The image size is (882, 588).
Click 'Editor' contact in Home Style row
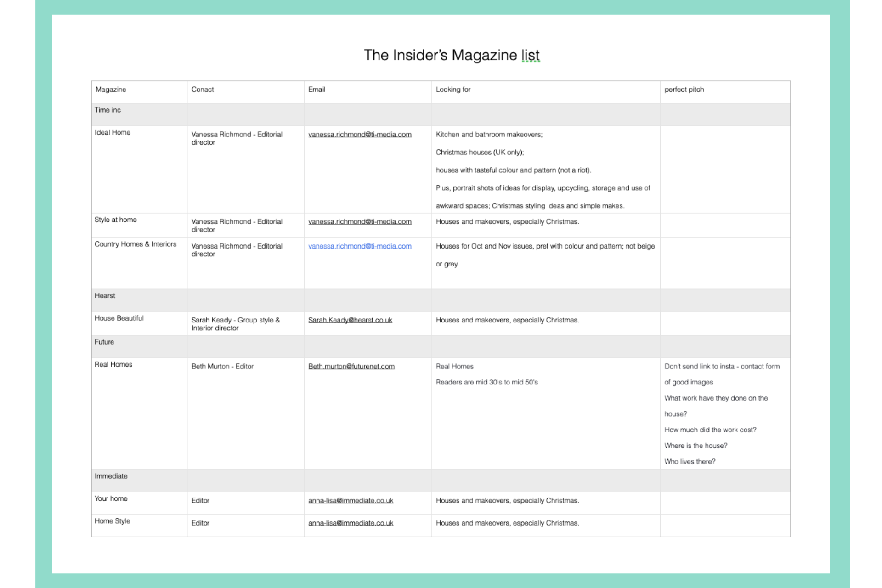[200, 523]
